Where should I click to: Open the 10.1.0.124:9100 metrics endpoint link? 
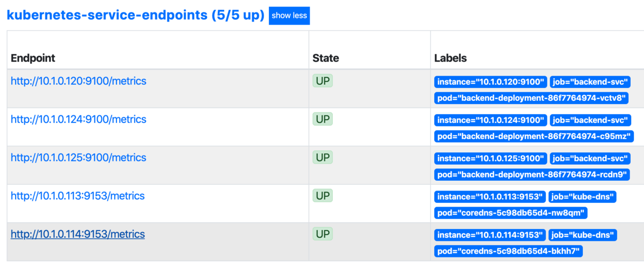point(78,119)
